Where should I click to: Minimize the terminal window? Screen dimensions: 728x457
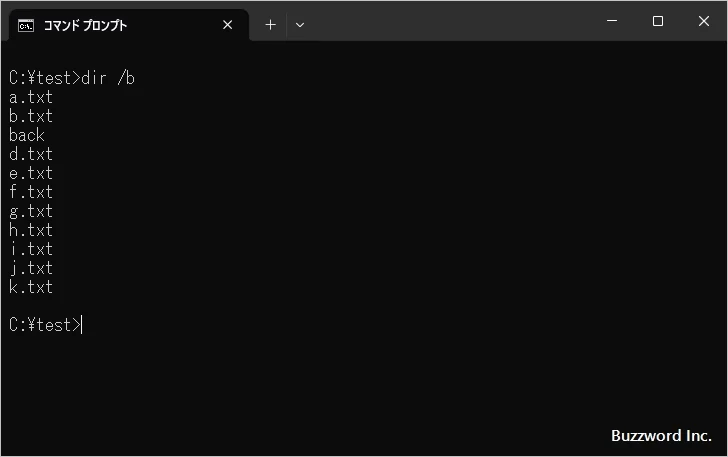click(x=612, y=21)
